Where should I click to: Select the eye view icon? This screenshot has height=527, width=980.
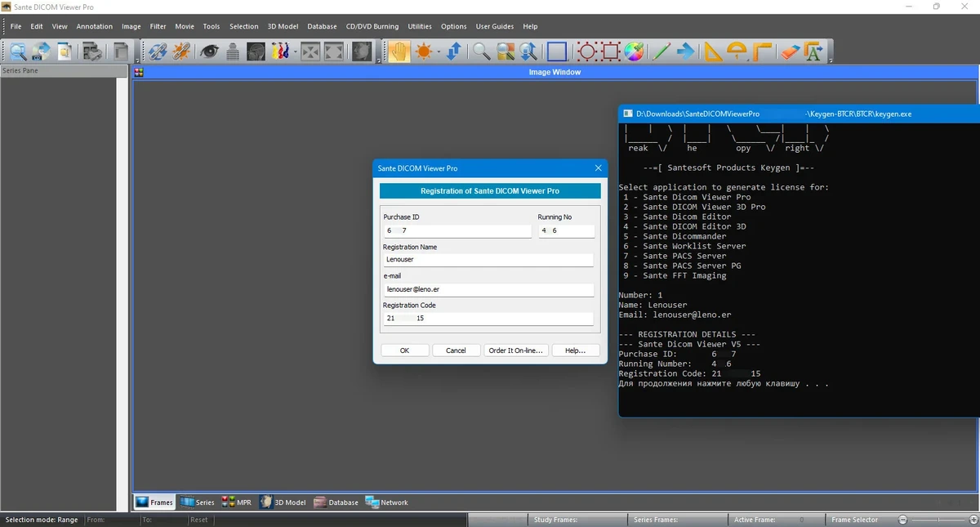click(x=209, y=51)
